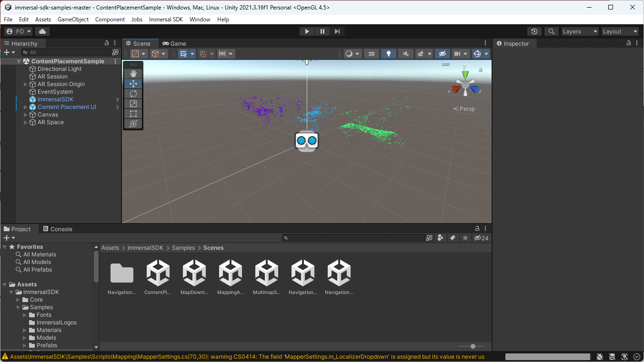The height and width of the screenshot is (362, 644).
Task: Expand the Fonts folder in Project tree
Action: pos(25,315)
